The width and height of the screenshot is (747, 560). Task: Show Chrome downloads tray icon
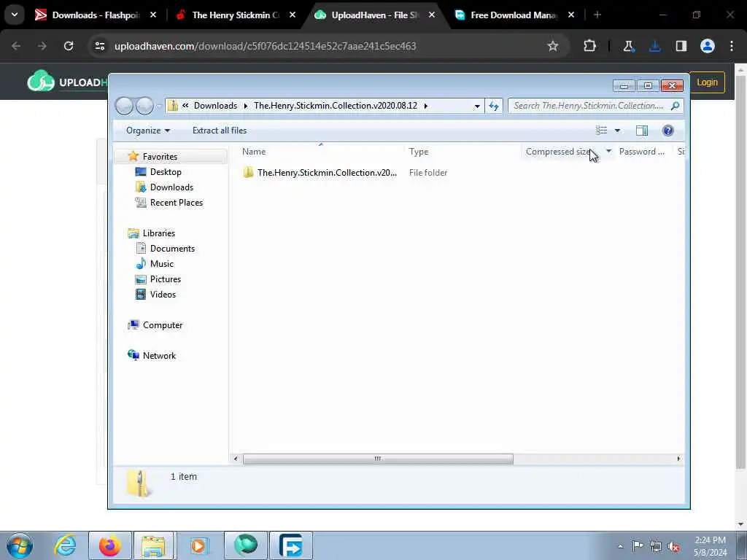point(655,46)
